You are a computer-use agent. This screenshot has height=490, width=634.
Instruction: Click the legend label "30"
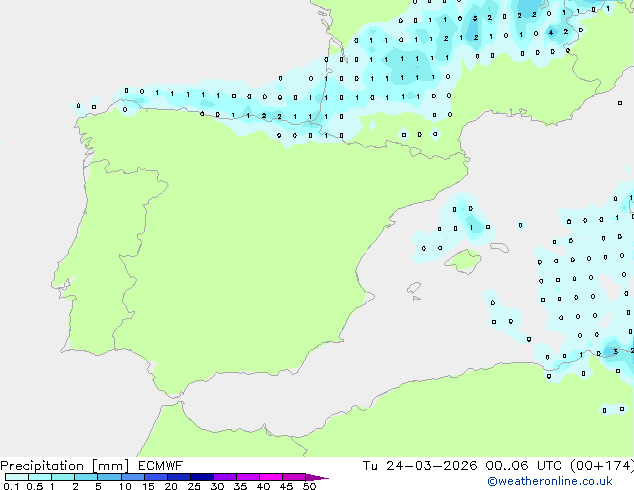(217, 486)
